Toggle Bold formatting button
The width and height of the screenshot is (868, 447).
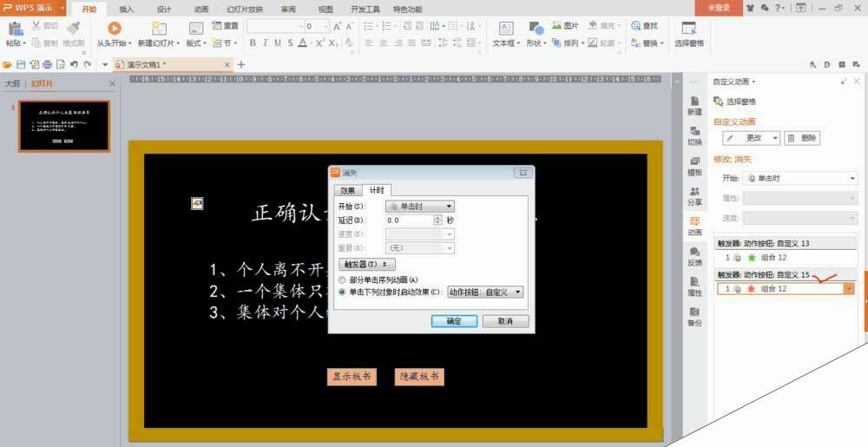(253, 43)
